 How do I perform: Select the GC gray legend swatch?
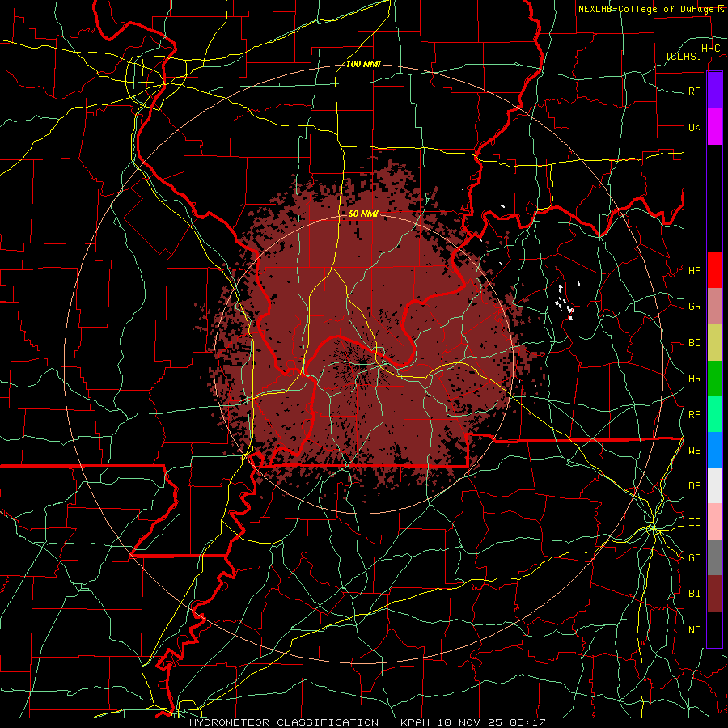714,557
